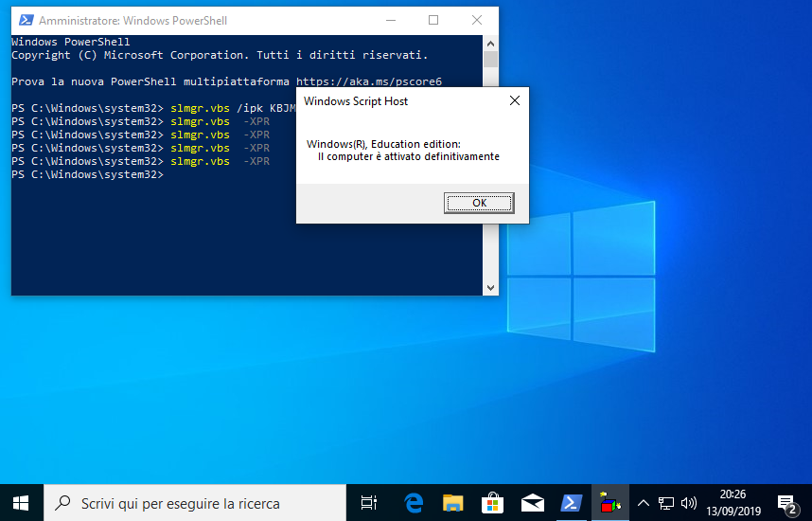Click the PowerShell icon in the title bar
Screen dimensions: 812x521
26,20
